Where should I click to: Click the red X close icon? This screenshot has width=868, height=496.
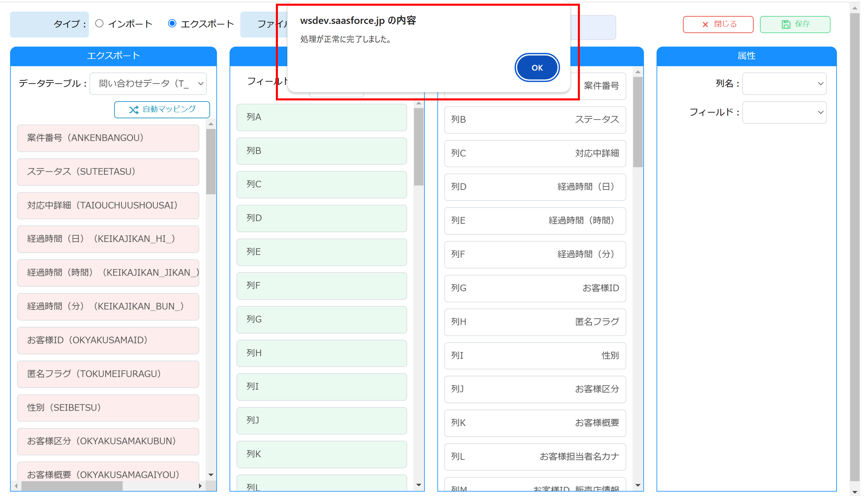pyautogui.click(x=705, y=24)
